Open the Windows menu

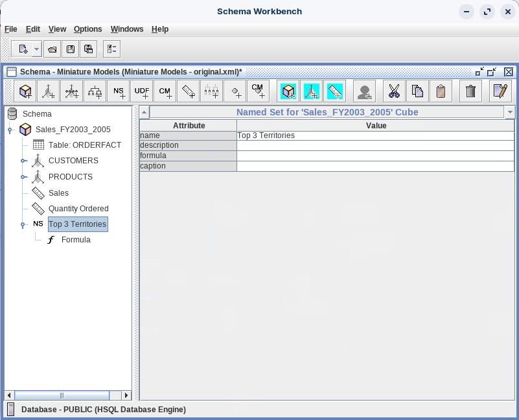point(127,29)
